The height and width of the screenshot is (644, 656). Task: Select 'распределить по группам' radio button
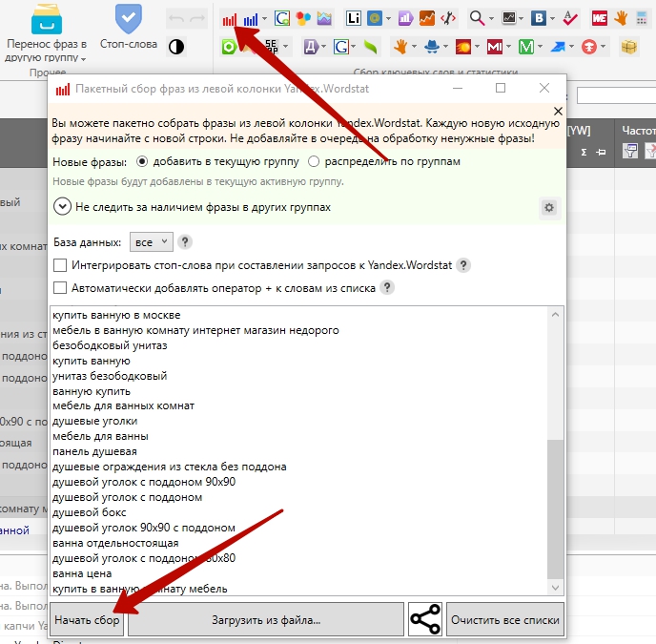[x=314, y=161]
